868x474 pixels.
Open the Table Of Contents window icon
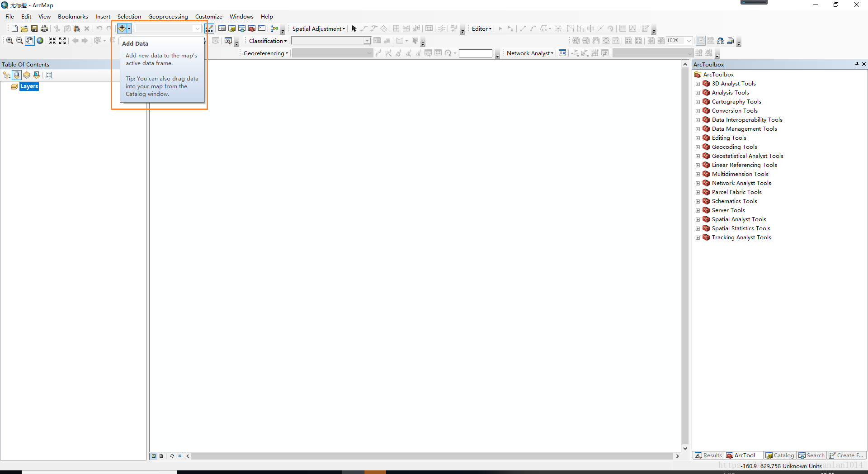tap(222, 28)
